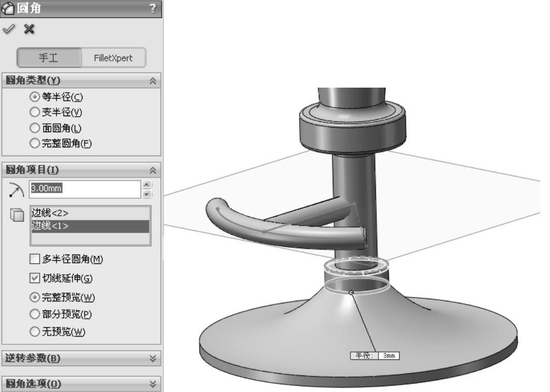Expand the 逆转参数 section

(x=152, y=358)
